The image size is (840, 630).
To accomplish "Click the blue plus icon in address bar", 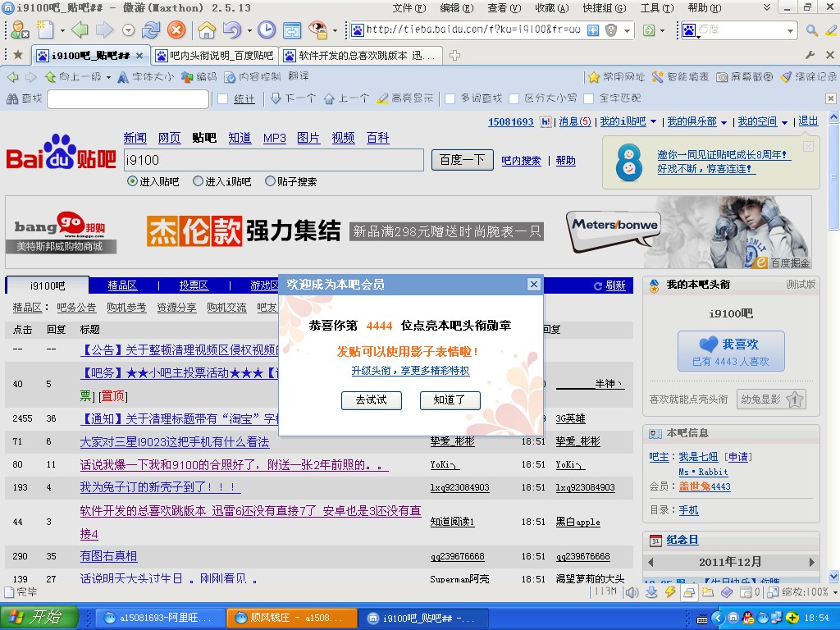I will 592,30.
